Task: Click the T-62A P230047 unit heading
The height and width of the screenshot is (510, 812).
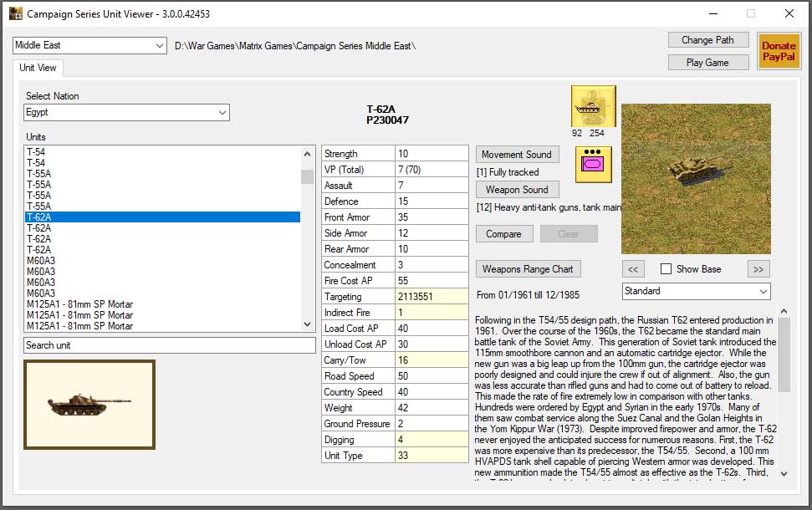Action: coord(387,115)
